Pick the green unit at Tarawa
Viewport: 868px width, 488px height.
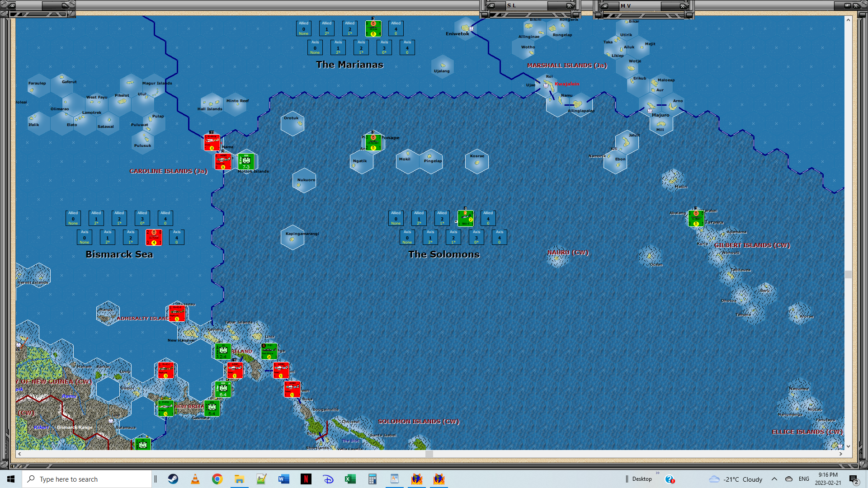(696, 218)
